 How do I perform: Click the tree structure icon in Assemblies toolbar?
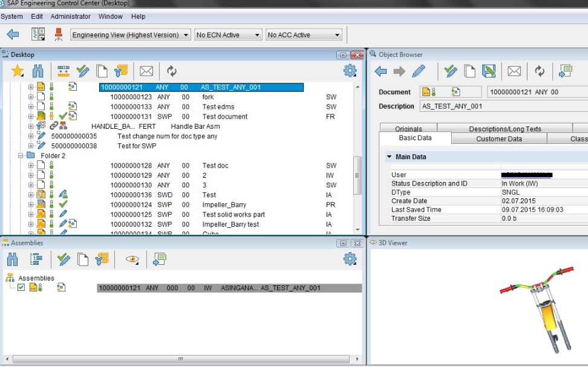click(x=36, y=259)
